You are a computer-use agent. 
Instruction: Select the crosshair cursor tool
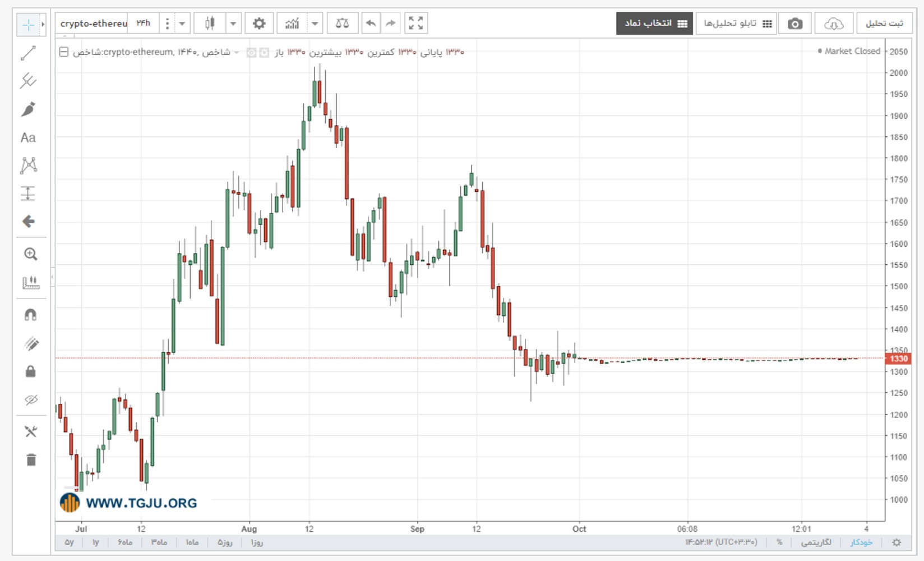point(28,24)
